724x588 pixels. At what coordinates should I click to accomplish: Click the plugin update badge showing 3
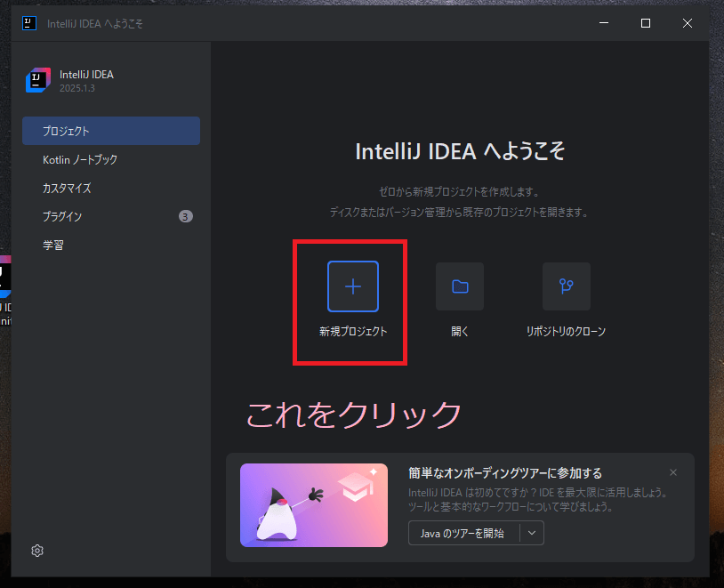click(186, 216)
